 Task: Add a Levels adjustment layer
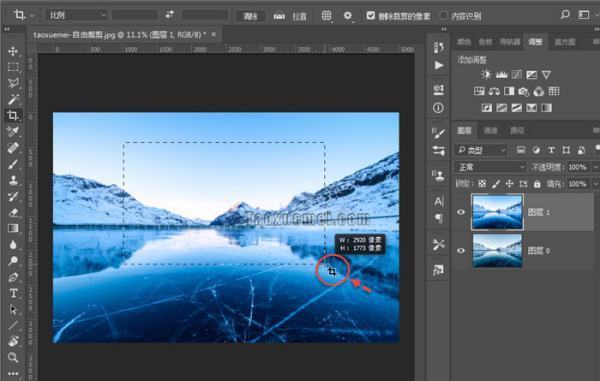(502, 75)
